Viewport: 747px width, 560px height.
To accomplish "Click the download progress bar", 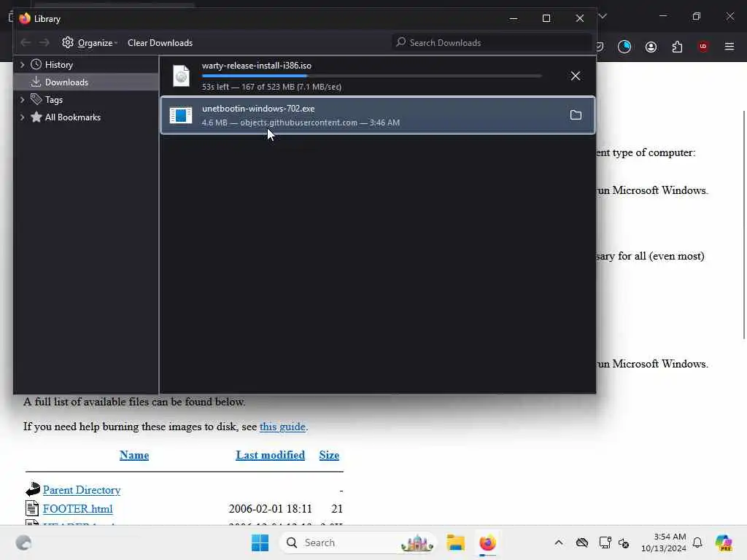I will point(371,76).
